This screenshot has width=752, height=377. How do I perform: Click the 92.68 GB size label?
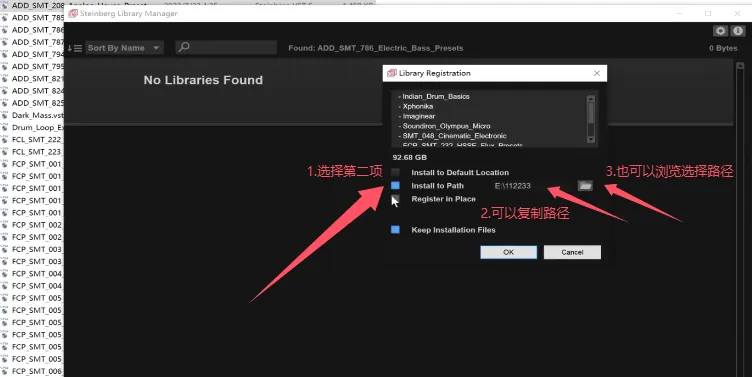pos(410,157)
